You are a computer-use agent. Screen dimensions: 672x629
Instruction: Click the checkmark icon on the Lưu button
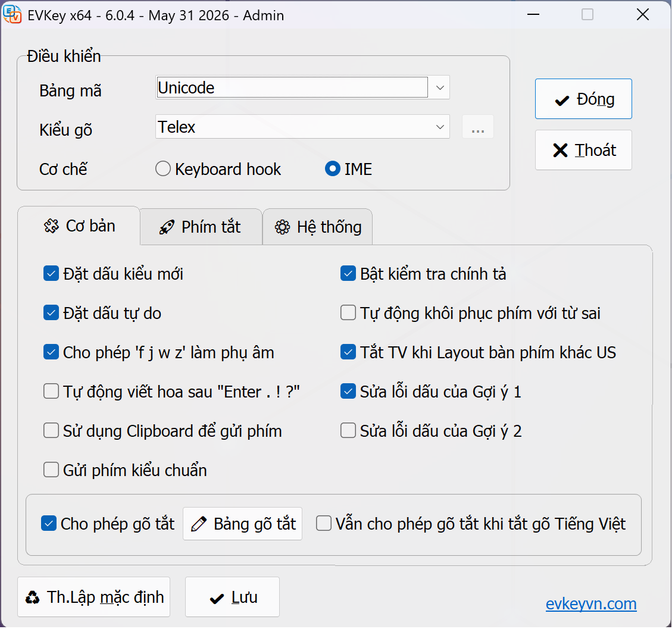[x=217, y=599]
